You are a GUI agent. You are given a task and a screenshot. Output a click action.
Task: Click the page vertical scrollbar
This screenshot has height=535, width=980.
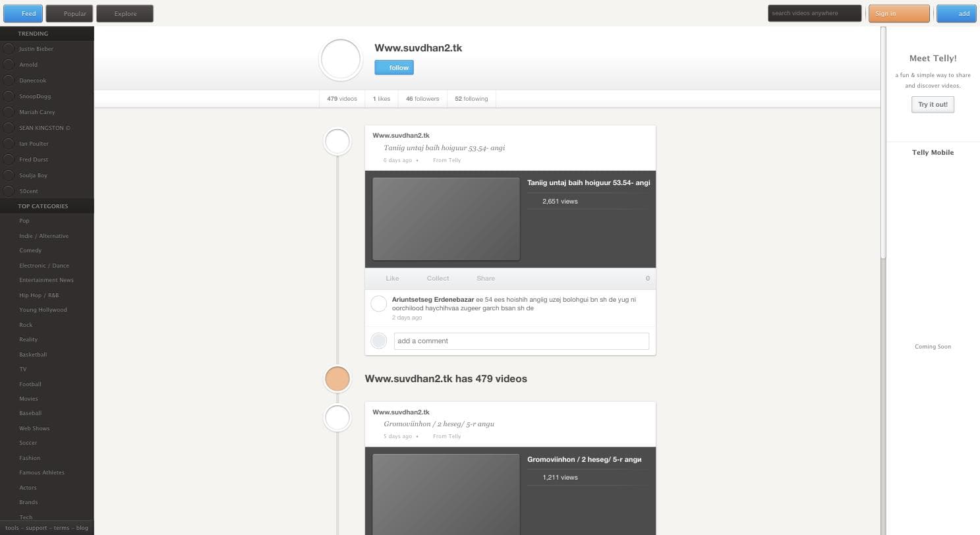tap(884, 143)
